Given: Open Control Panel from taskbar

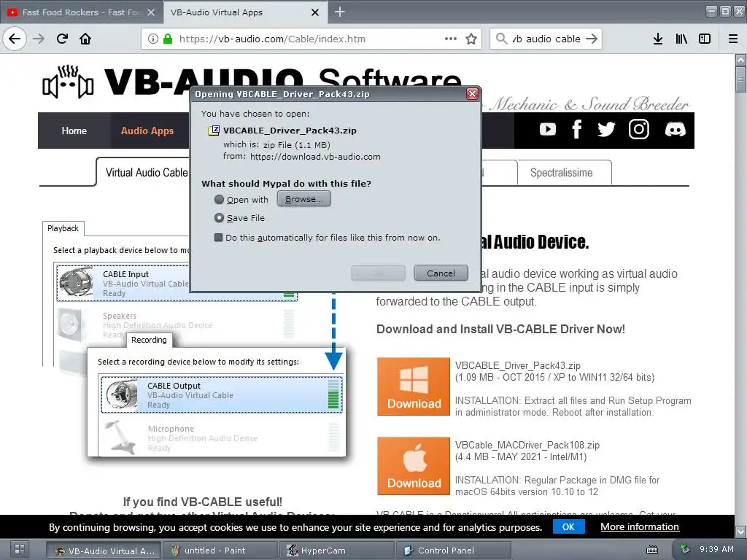Looking at the screenshot, I should coord(453,551).
